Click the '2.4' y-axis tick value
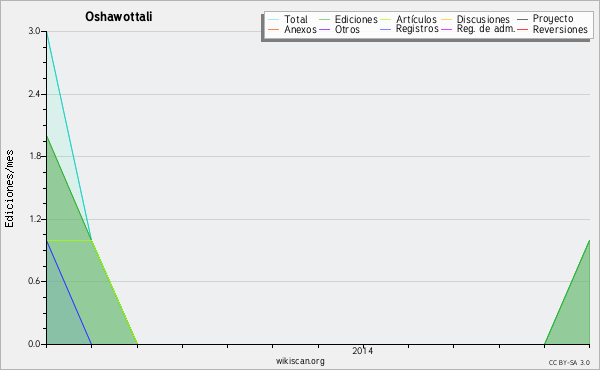 (34, 94)
